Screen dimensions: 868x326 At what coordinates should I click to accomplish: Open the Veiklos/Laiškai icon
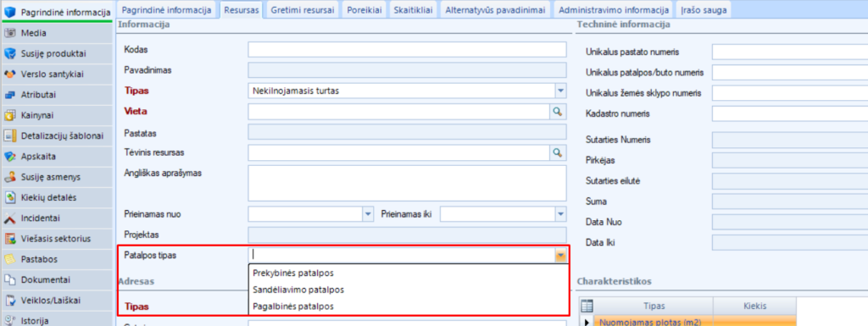point(9,301)
